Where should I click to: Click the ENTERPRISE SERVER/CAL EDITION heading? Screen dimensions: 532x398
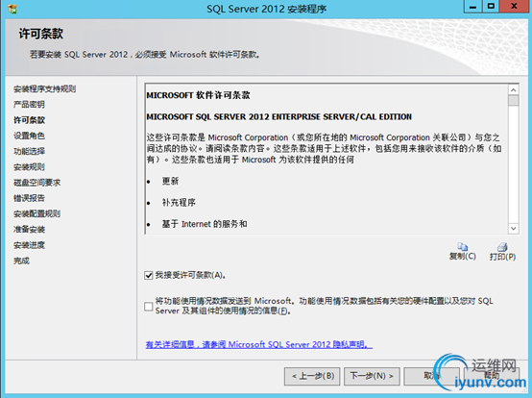(x=278, y=117)
